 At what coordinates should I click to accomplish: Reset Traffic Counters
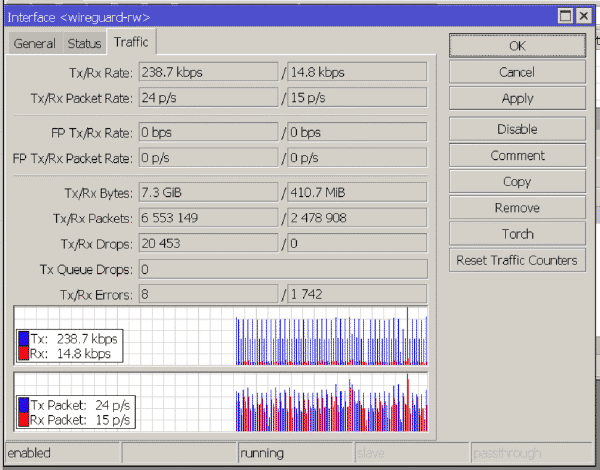(517, 260)
